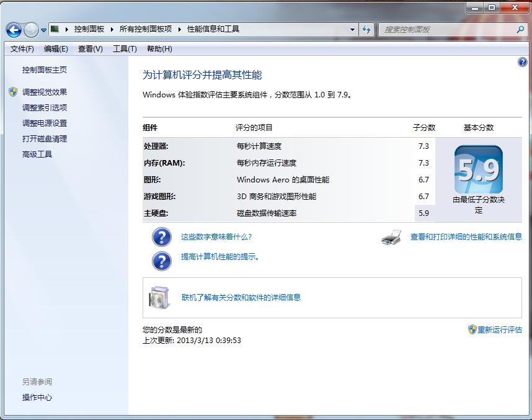Screen dimensions: 532x420
Task: Click the Back navigation arrow button
Action: [14, 30]
